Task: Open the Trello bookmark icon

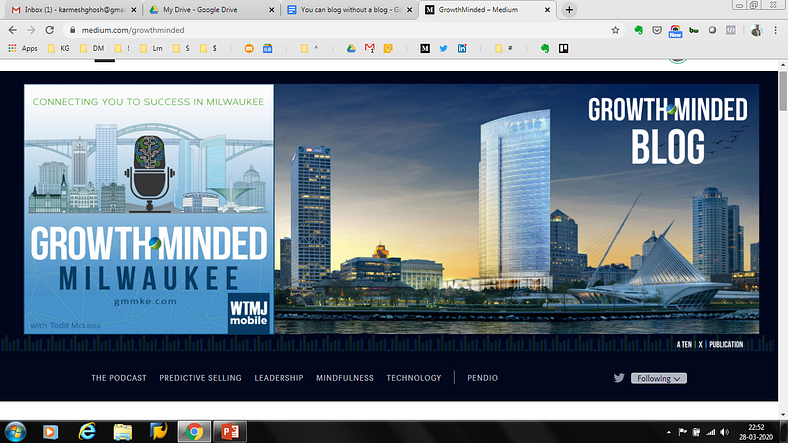Action: tap(563, 48)
